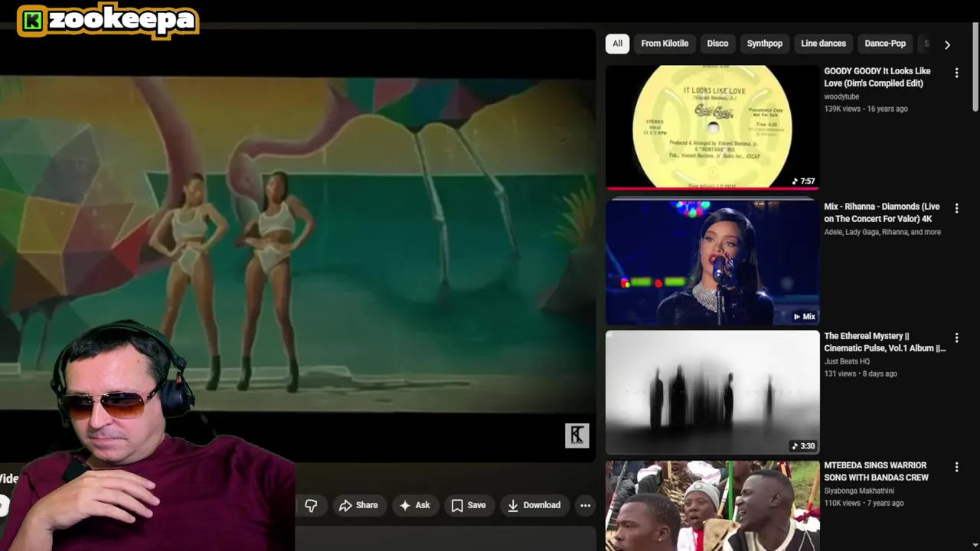
Task: Open woodytube channel name
Action: (x=841, y=96)
